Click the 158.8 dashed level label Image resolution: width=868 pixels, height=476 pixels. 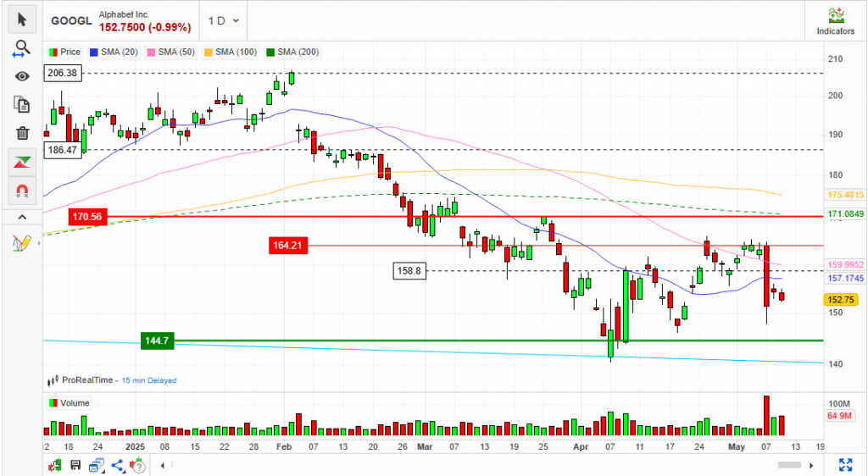(x=409, y=271)
